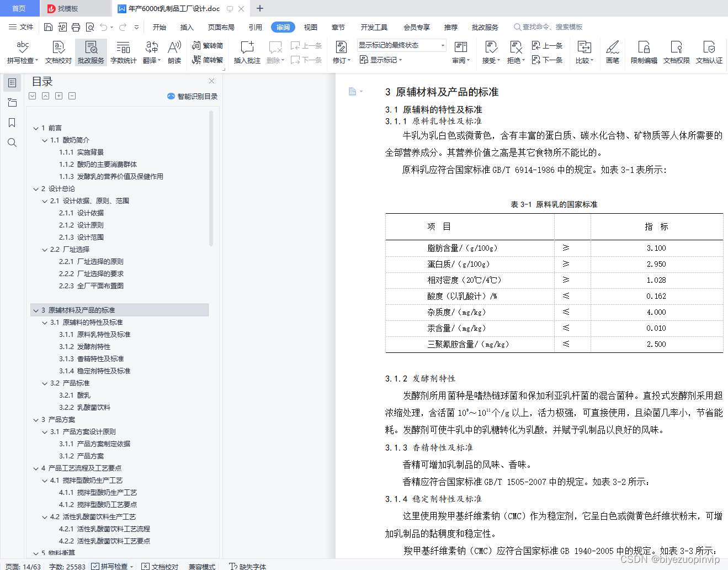The width and height of the screenshot is (728, 570).
Task: Open 批改服务 correction service tool
Action: tap(91, 52)
